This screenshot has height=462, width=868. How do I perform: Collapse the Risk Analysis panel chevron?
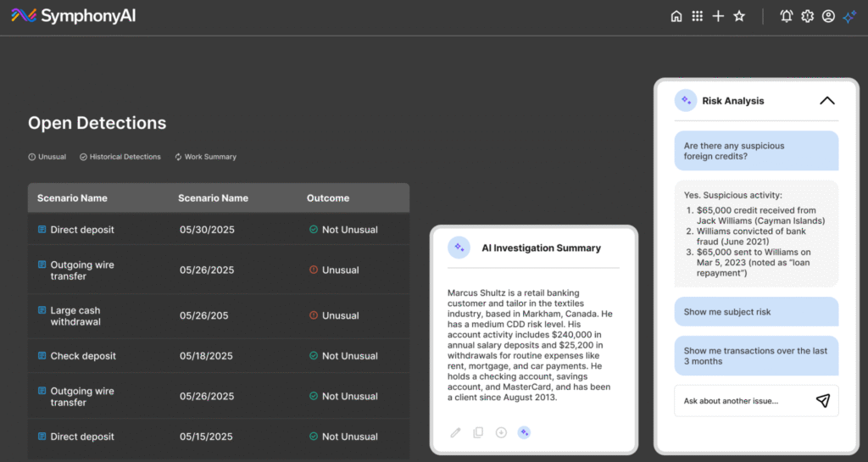pos(827,101)
